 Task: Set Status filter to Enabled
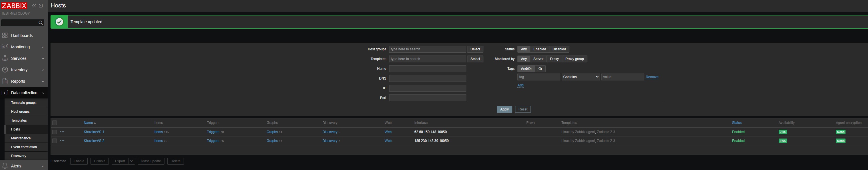[x=539, y=49]
